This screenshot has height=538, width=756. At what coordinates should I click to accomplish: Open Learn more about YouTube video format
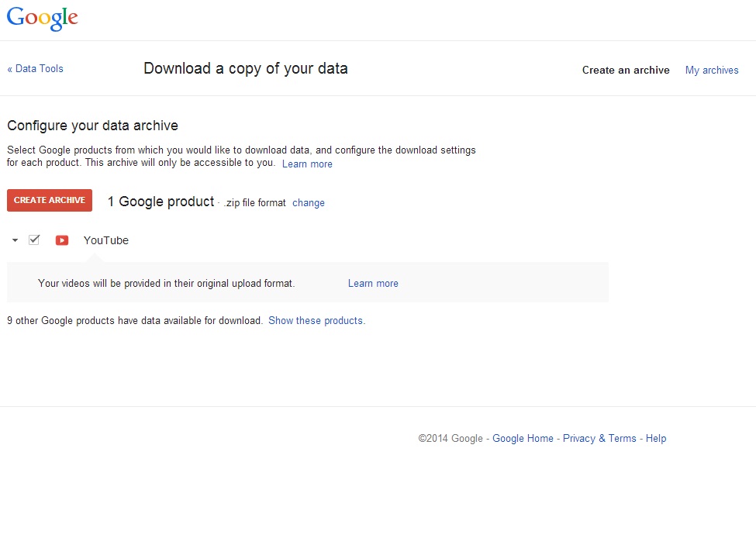(373, 284)
